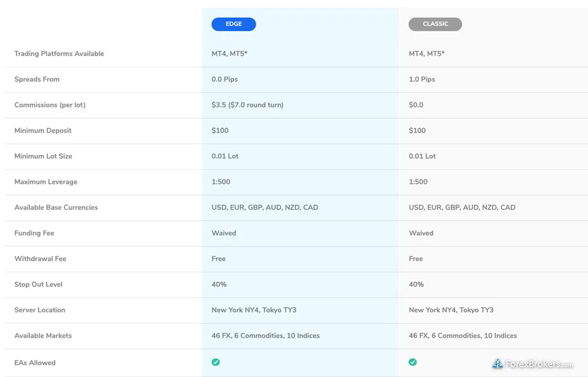The image size is (588, 377).
Task: Click the Stop Out Level label
Action: [38, 284]
